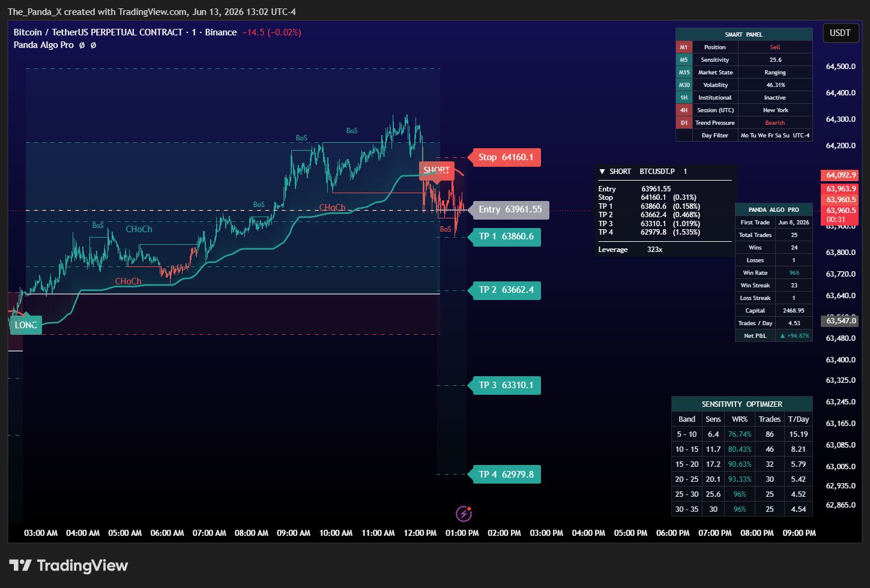This screenshot has width=870, height=588.
Task: Click the Net P&L value +94.87%
Action: pyautogui.click(x=794, y=336)
